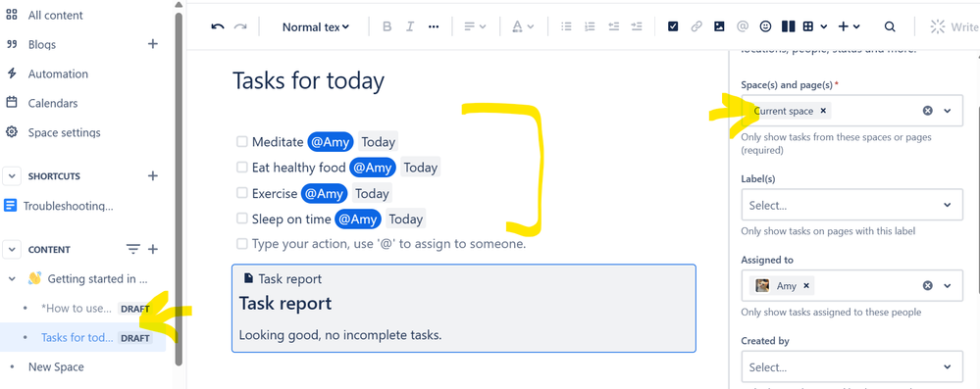Screen dimensions: 980x389
Task: Insert a link
Action: [x=696, y=26]
